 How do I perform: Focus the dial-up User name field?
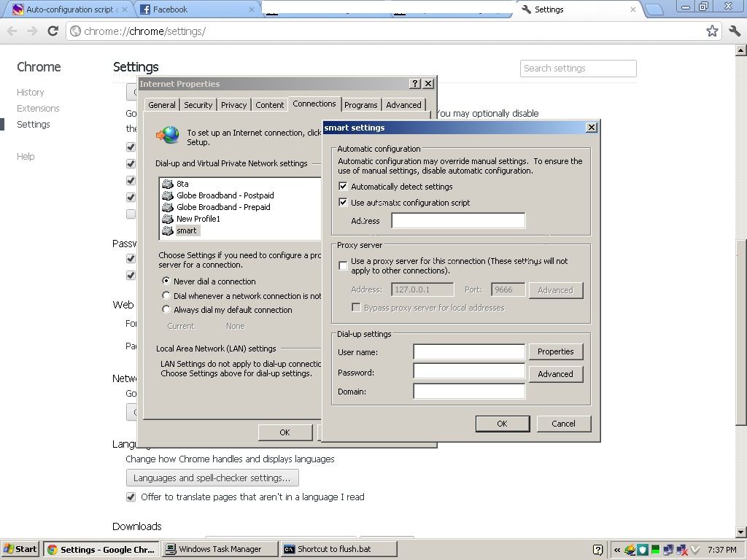point(469,352)
